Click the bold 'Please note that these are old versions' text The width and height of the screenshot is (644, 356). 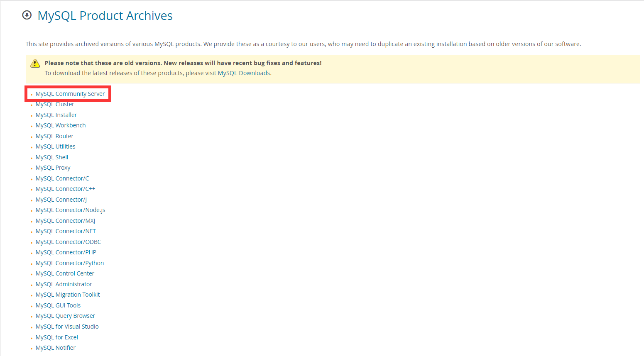[x=183, y=63]
